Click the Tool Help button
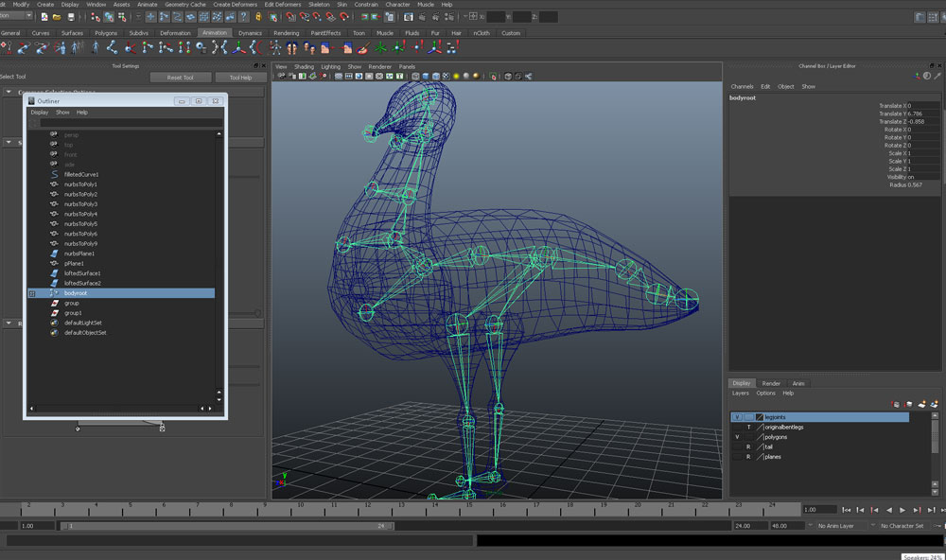This screenshot has width=946, height=560. 240,78
